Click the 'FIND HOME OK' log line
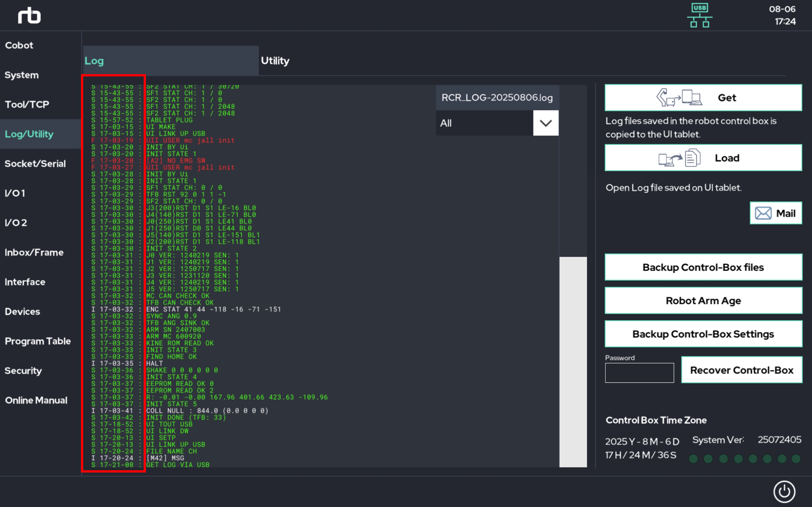Image resolution: width=812 pixels, height=507 pixels. pyautogui.click(x=144, y=356)
